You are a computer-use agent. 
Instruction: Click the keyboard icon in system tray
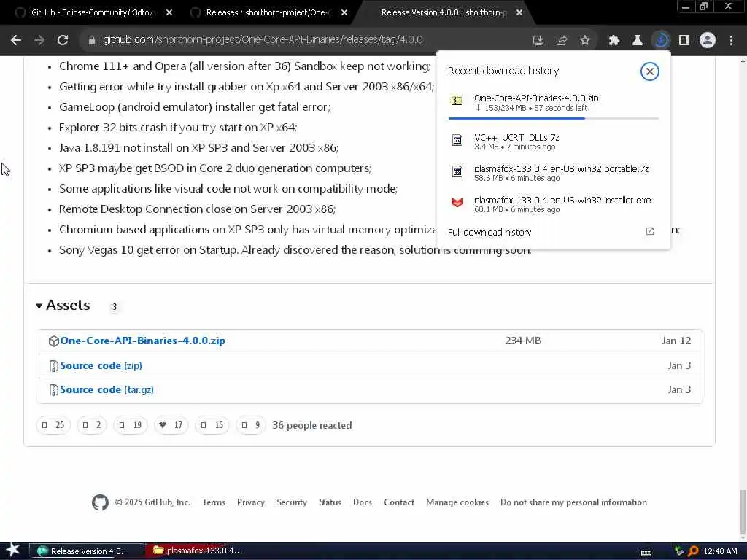(x=646, y=553)
